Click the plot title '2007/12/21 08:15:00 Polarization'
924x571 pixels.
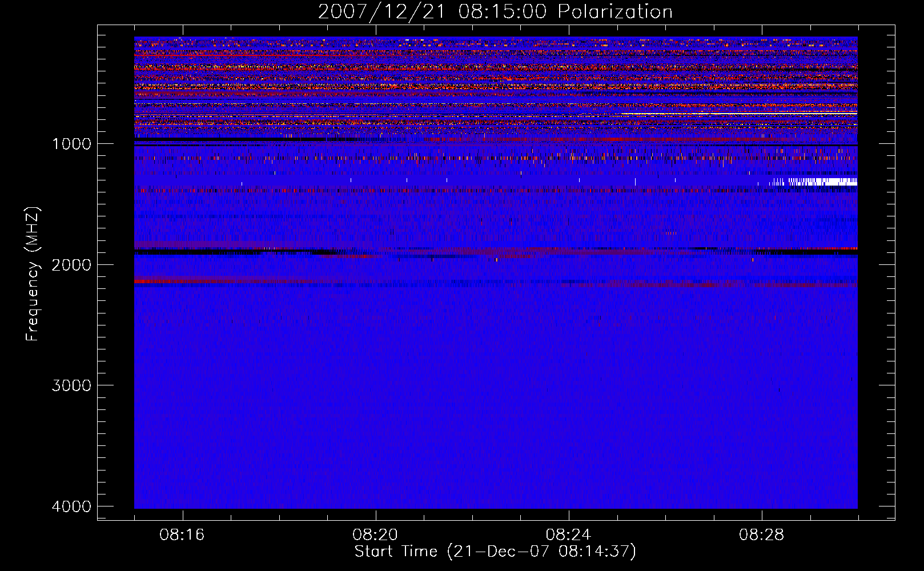pyautogui.click(x=495, y=12)
